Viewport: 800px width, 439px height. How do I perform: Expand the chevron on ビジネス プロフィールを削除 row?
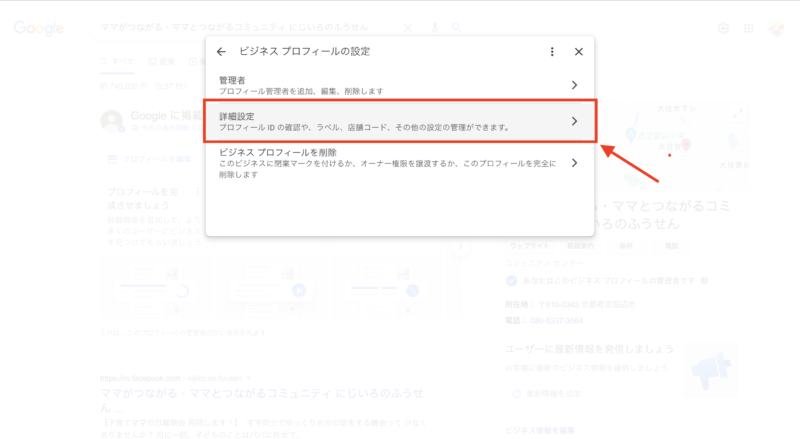[574, 163]
